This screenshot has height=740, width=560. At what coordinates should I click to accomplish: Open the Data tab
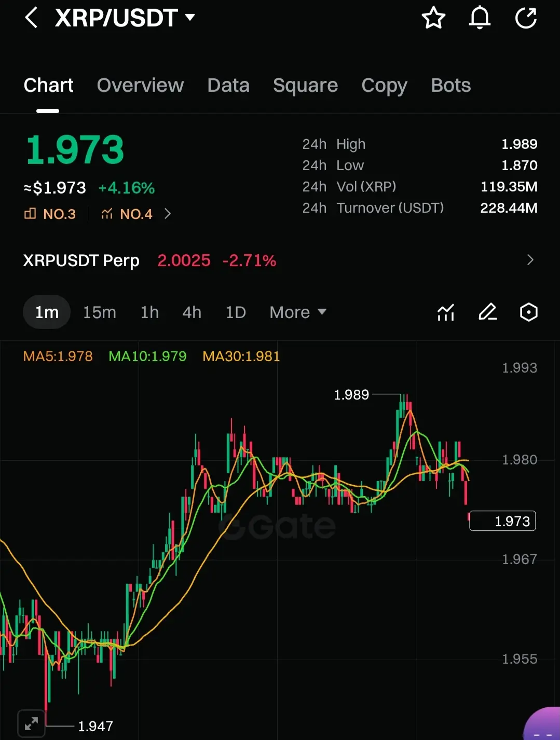228,86
